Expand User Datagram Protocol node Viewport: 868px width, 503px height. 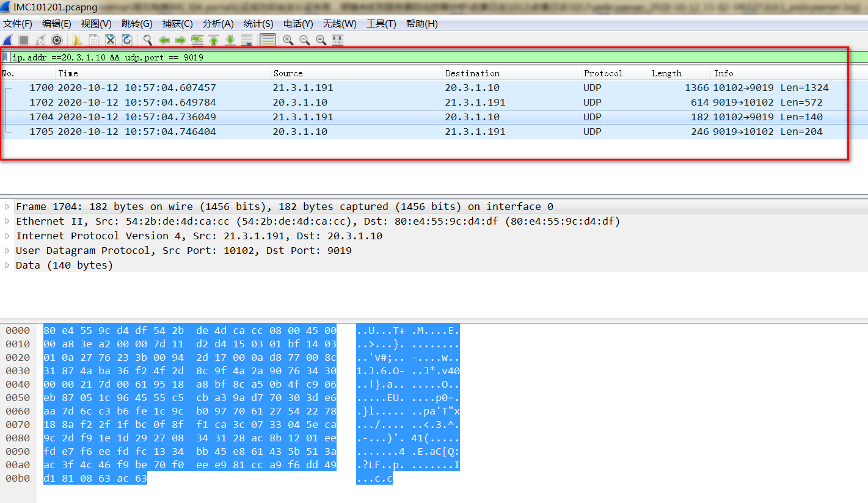[x=7, y=251]
